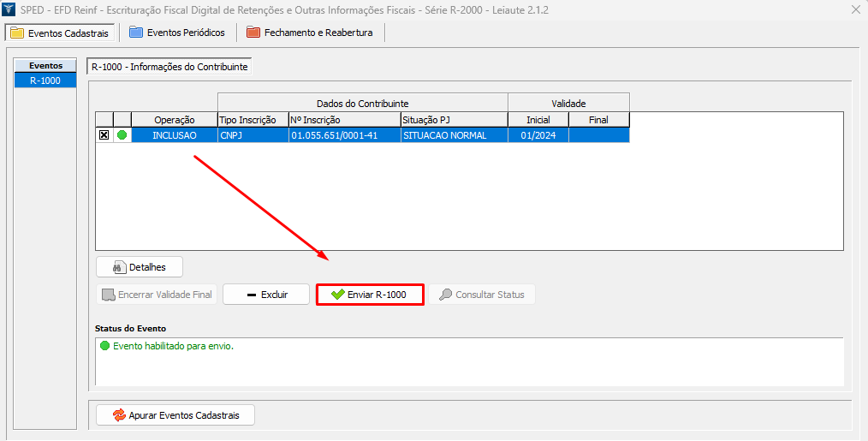Click the Encerrar Validade Final icon
868x441 pixels.
point(109,295)
